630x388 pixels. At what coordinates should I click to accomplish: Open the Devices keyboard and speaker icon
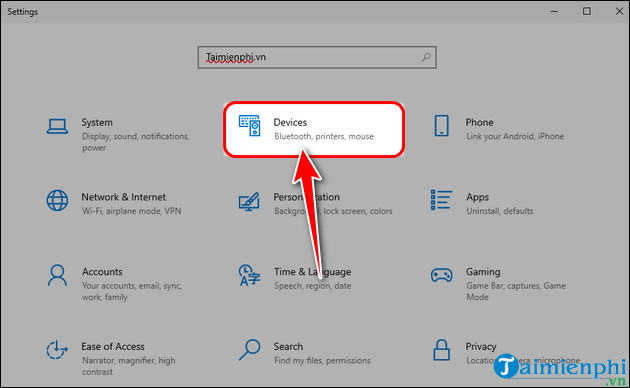click(250, 126)
